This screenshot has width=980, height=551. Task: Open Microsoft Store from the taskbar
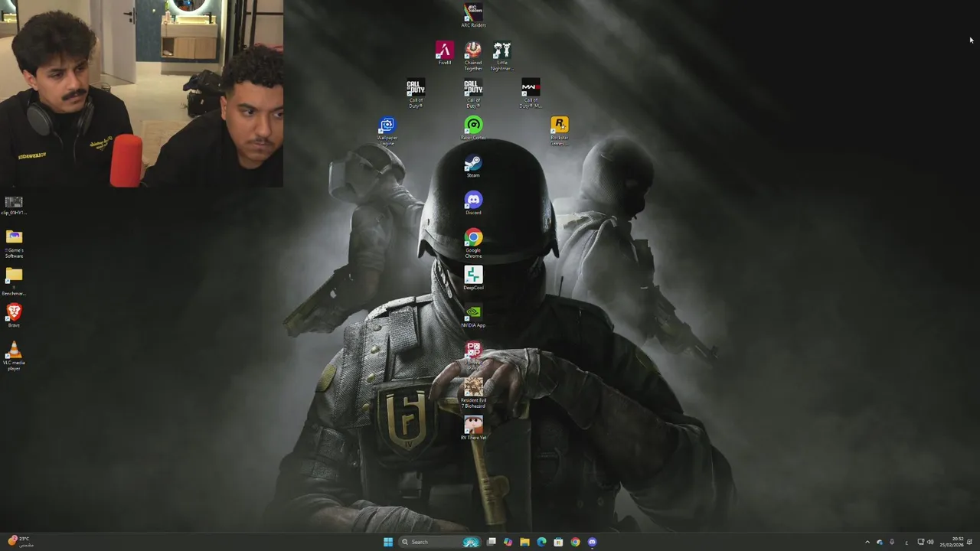[558, 542]
